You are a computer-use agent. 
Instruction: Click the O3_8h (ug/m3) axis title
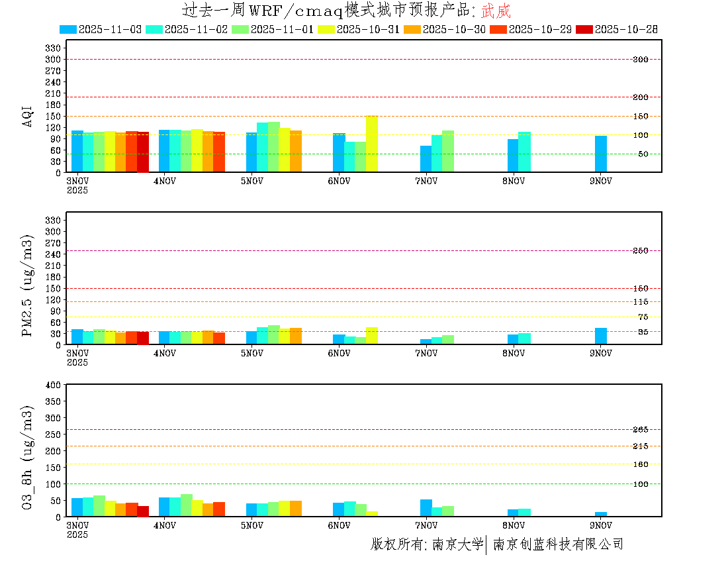pyautogui.click(x=28, y=457)
